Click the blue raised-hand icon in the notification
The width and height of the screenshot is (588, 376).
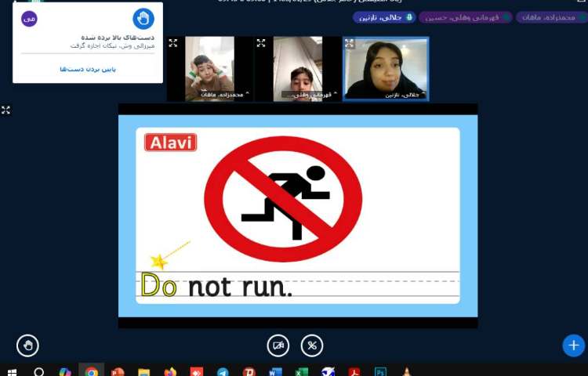coord(143,18)
